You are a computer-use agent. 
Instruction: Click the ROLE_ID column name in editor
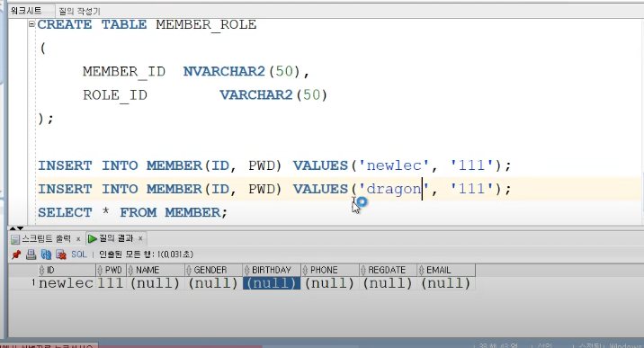[115, 95]
